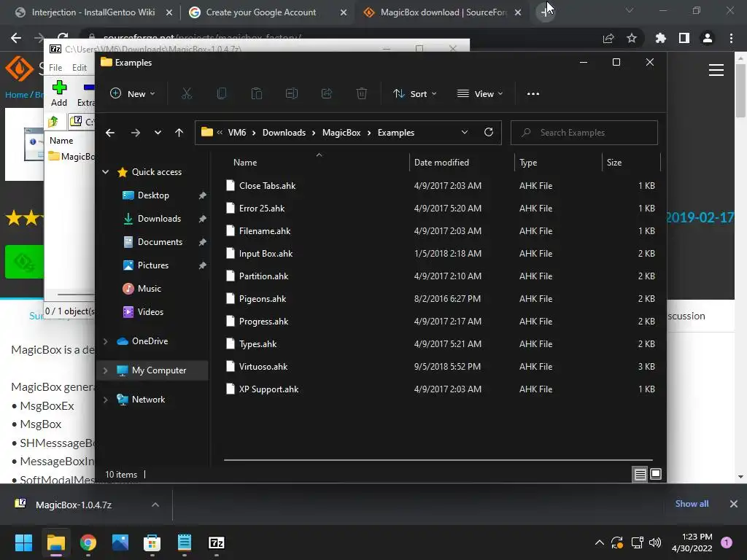Go up one folder level in Explorer
The image size is (747, 560).
pyautogui.click(x=179, y=133)
